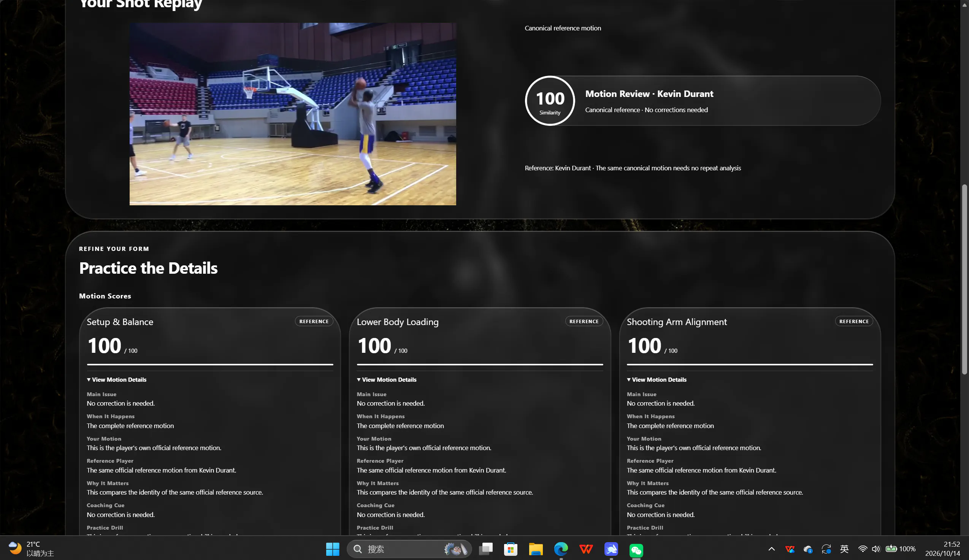Click 'Motion Scores' subheading
Viewport: 969px width, 560px height.
coord(105,296)
